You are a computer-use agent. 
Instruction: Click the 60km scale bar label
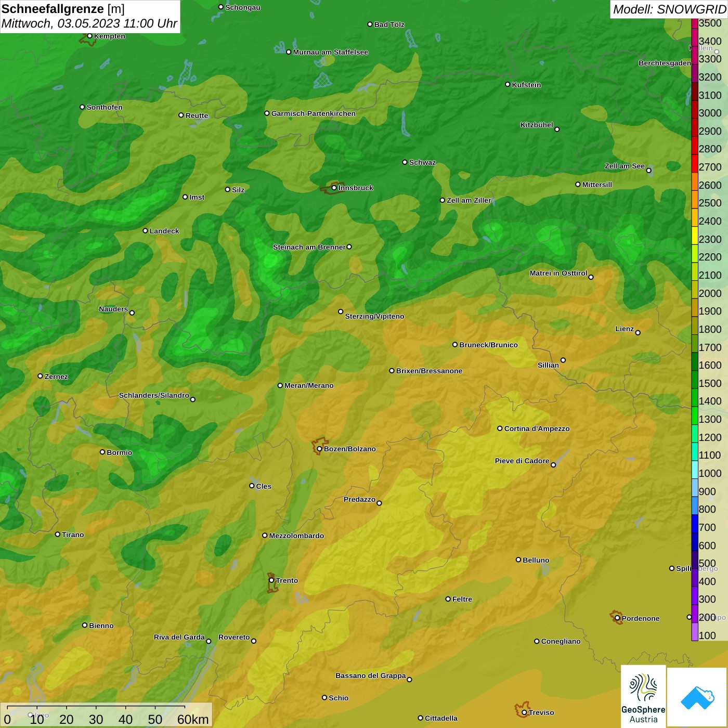pos(193,719)
